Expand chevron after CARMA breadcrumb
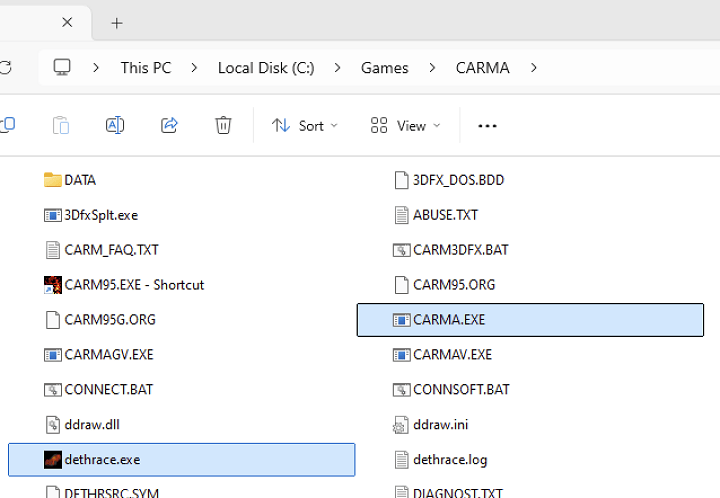720x498 pixels. [x=534, y=68]
